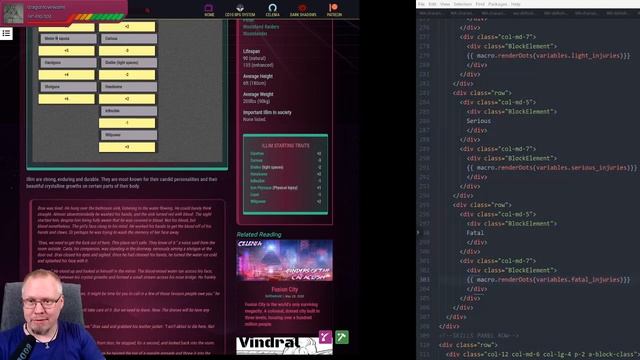Viewport: 640px width, 360px height.
Task: Open the table of contents list icon
Action: pos(6,33)
